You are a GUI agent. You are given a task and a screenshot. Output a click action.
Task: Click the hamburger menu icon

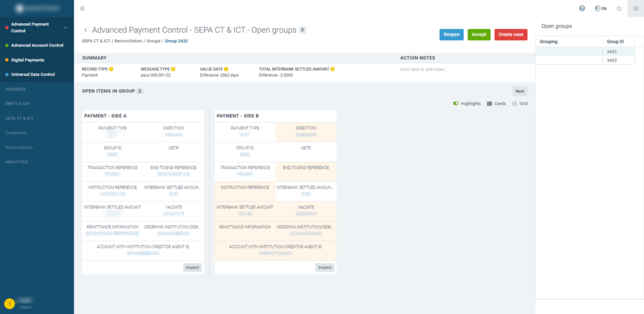[x=82, y=8]
